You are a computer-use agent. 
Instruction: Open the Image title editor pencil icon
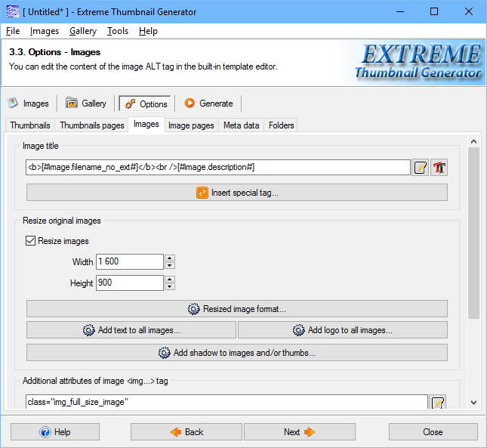pyautogui.click(x=421, y=168)
